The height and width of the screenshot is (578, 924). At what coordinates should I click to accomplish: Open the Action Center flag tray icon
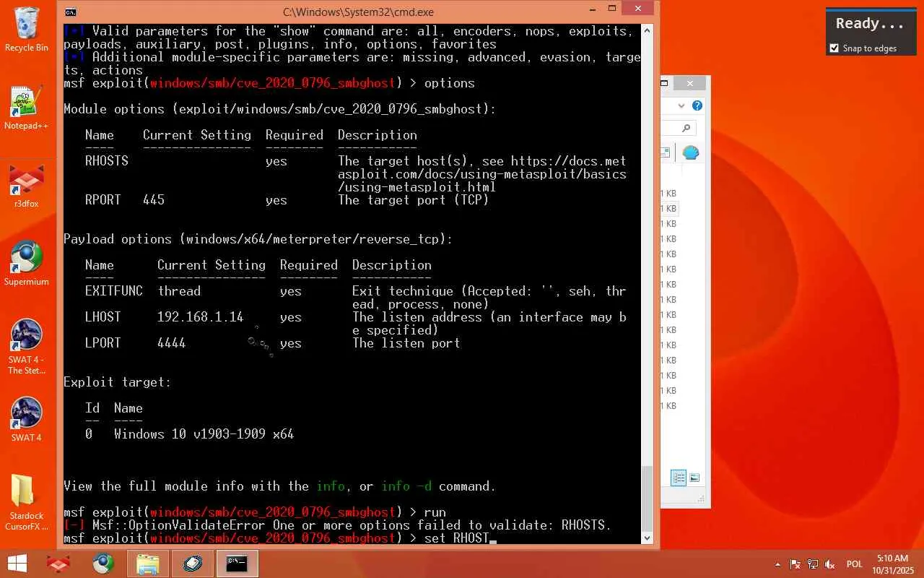coord(796,564)
